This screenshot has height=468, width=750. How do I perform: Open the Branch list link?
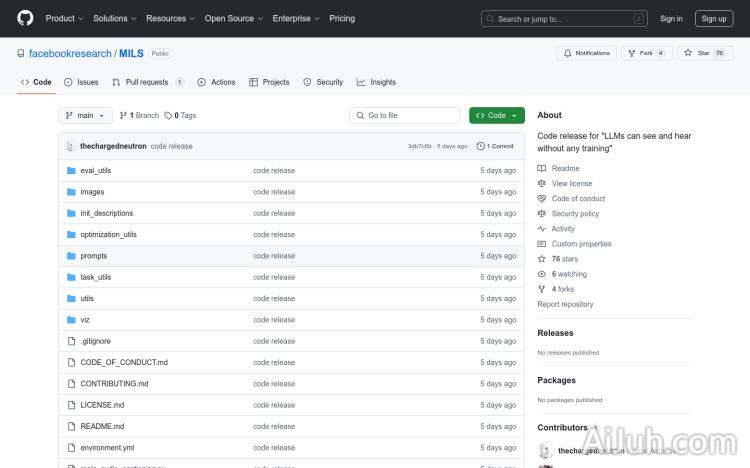pyautogui.click(x=139, y=115)
